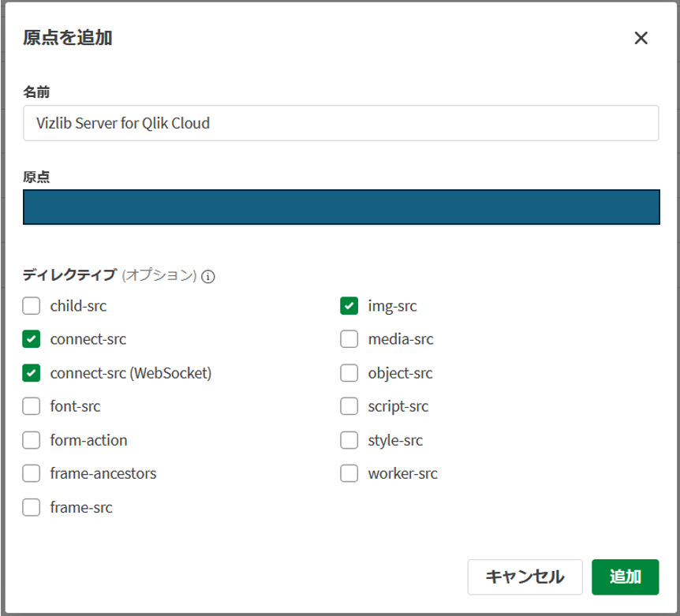Enable the style-src checkbox
This screenshot has height=616, width=680.
[x=349, y=440]
